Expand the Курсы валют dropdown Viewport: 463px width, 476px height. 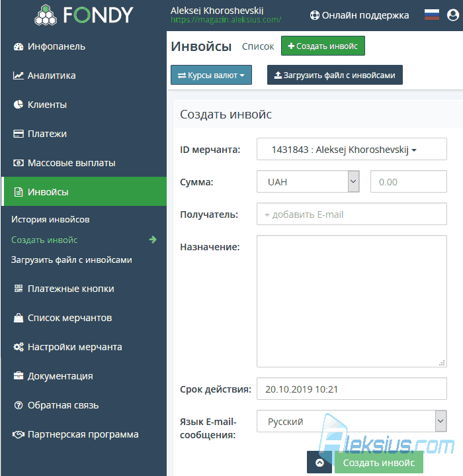(212, 75)
